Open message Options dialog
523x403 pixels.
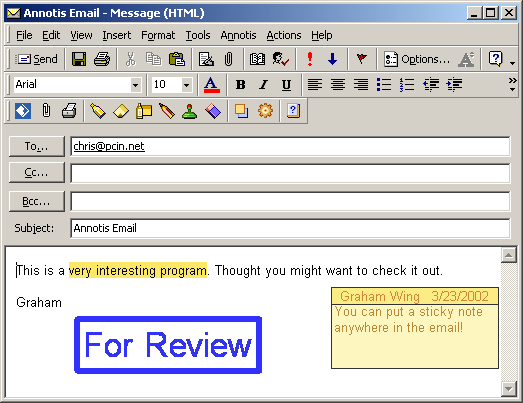[x=417, y=59]
